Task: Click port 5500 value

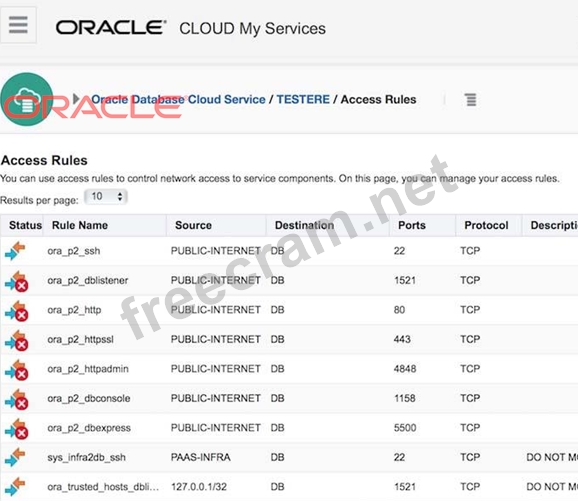Action: [405, 428]
